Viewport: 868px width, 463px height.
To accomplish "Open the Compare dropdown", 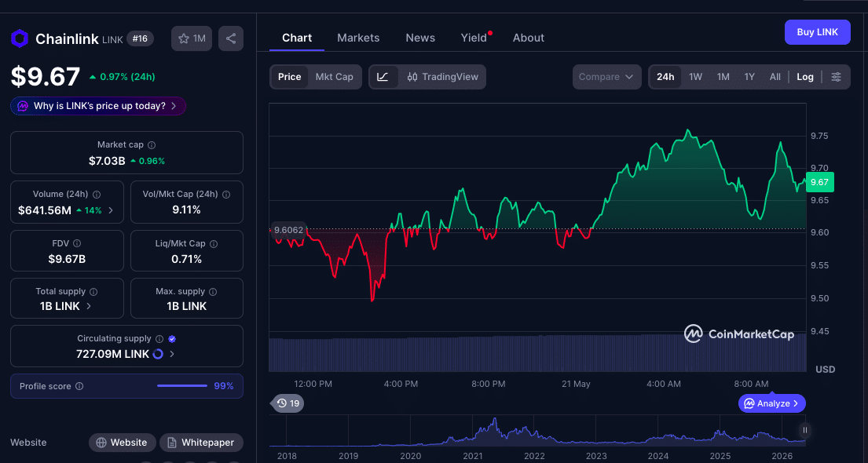I will (606, 77).
